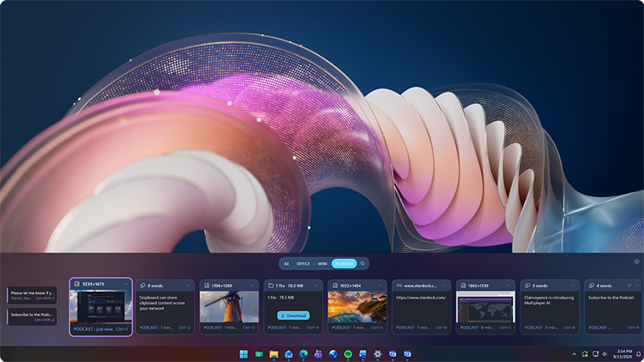Viewport: 644px width, 362px height.
Task: Switch to the MINI filter tab
Action: [323, 264]
